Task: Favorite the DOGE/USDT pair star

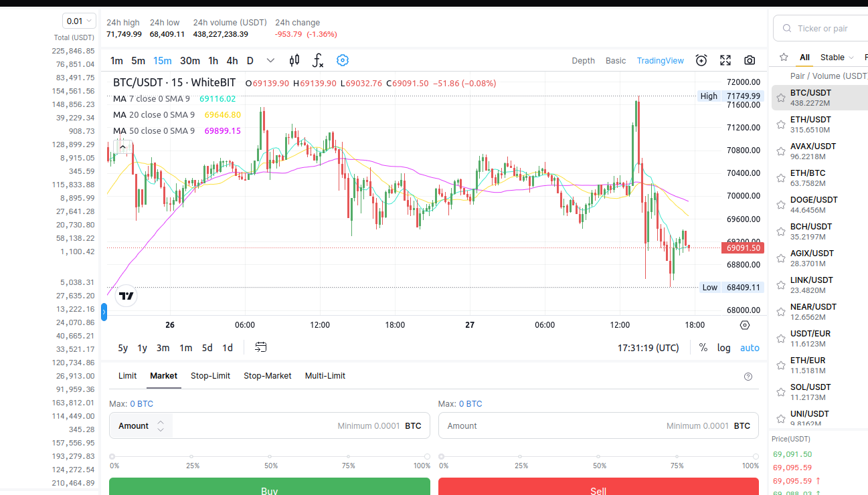Action: tap(781, 205)
